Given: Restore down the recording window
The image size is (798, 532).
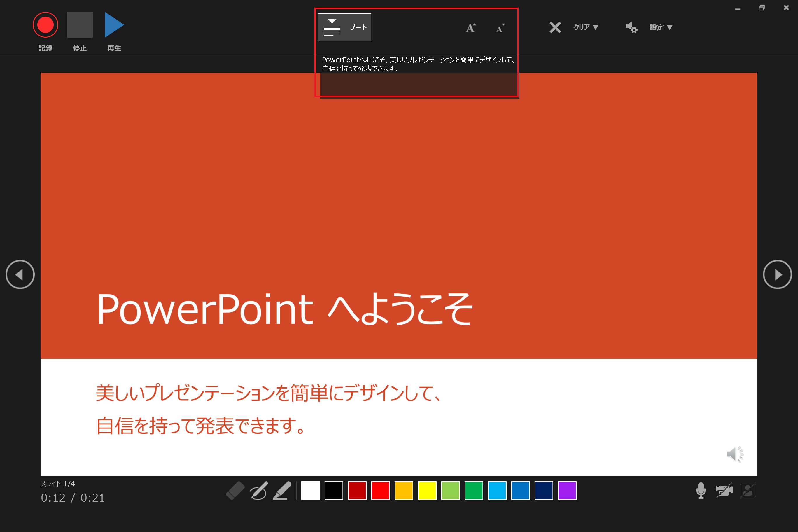Looking at the screenshot, I should pos(762,8).
